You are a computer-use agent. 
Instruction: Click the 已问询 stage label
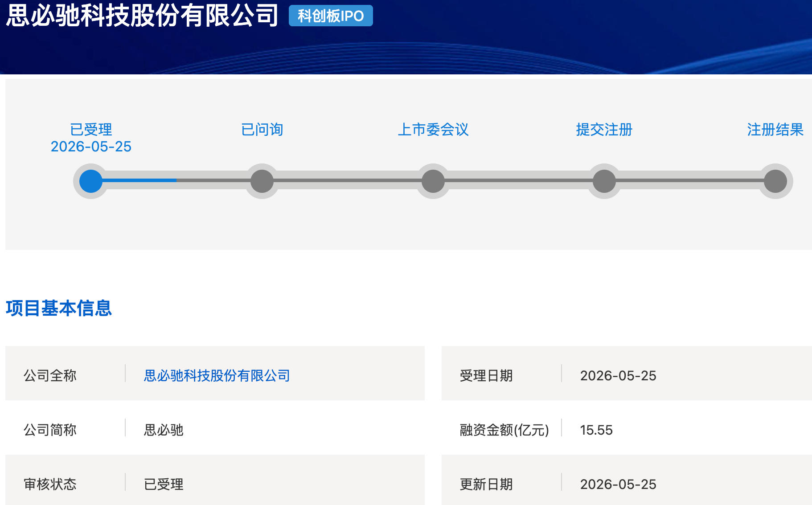(x=262, y=130)
